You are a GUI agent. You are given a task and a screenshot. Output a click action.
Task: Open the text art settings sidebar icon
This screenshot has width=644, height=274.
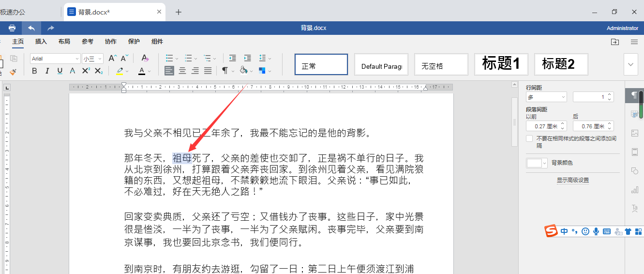tap(634, 208)
